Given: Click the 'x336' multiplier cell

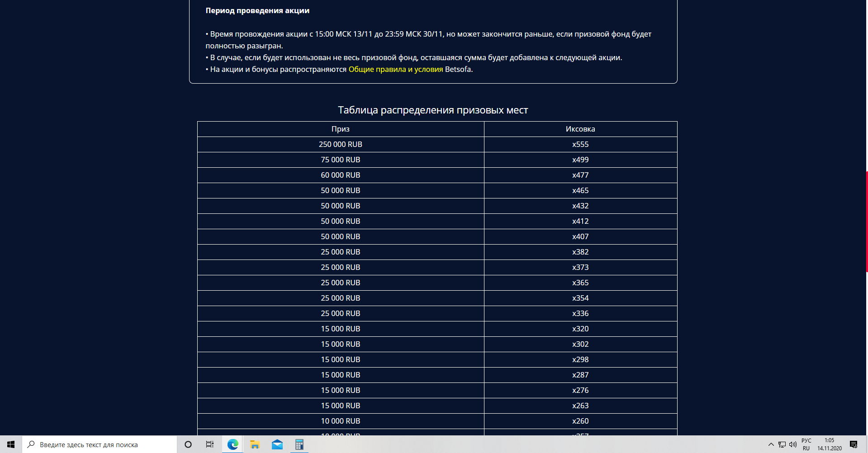Looking at the screenshot, I should click(580, 313).
